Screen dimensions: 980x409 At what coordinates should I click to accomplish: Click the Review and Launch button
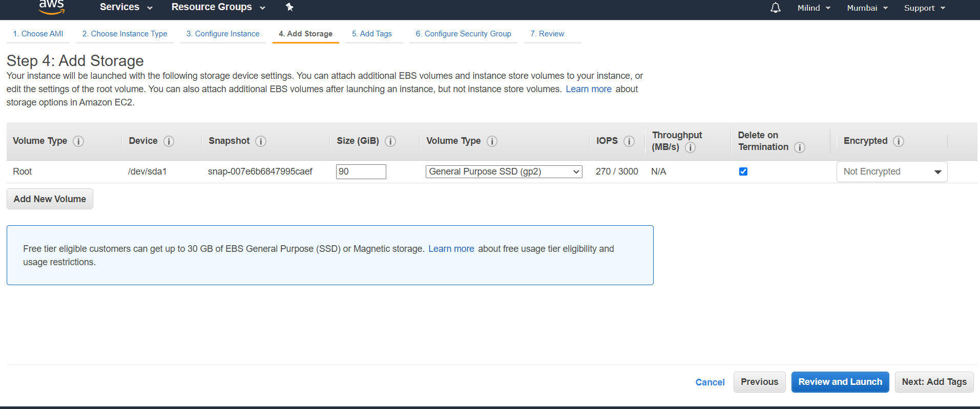[x=840, y=382]
